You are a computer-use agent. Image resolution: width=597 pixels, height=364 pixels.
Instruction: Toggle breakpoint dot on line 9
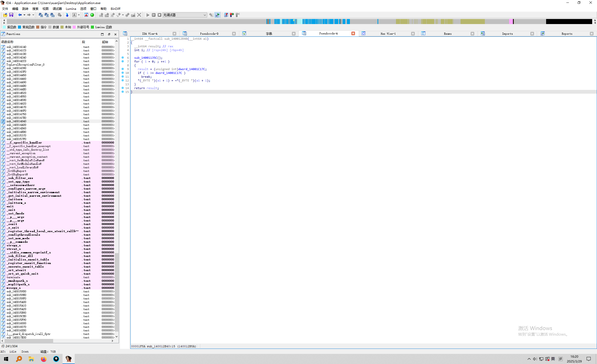click(x=123, y=69)
